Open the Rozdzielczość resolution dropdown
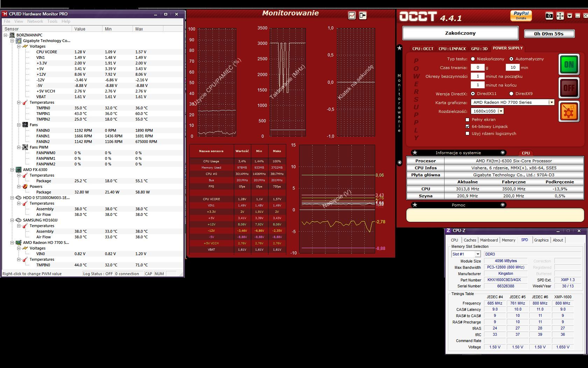Image resolution: width=588 pixels, height=368 pixels. tap(501, 111)
